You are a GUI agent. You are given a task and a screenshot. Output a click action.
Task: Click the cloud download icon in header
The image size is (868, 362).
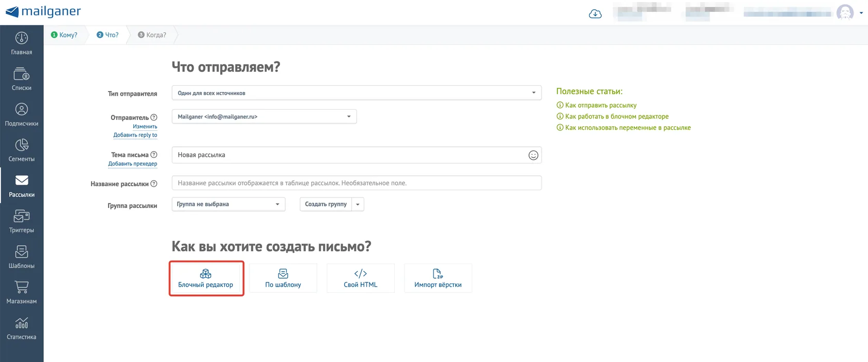coord(595,13)
